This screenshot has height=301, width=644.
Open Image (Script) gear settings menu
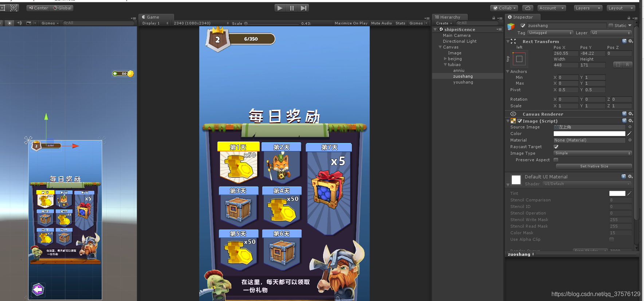click(631, 121)
